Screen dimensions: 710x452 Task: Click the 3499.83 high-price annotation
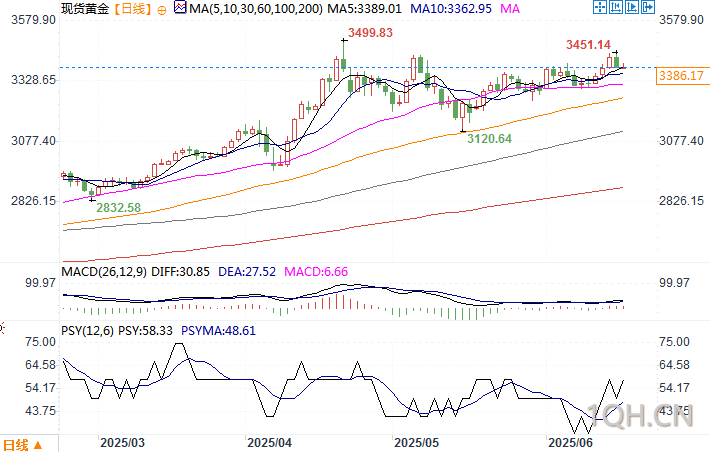370,33
